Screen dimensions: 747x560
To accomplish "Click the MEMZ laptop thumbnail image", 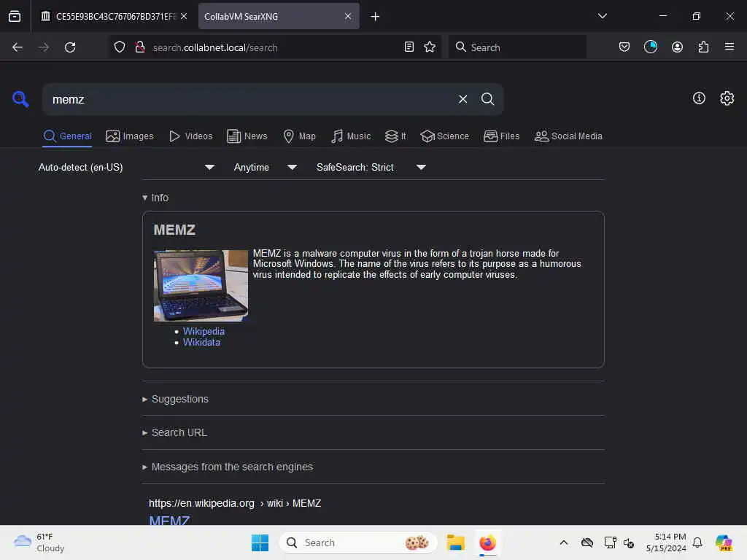I will point(201,286).
